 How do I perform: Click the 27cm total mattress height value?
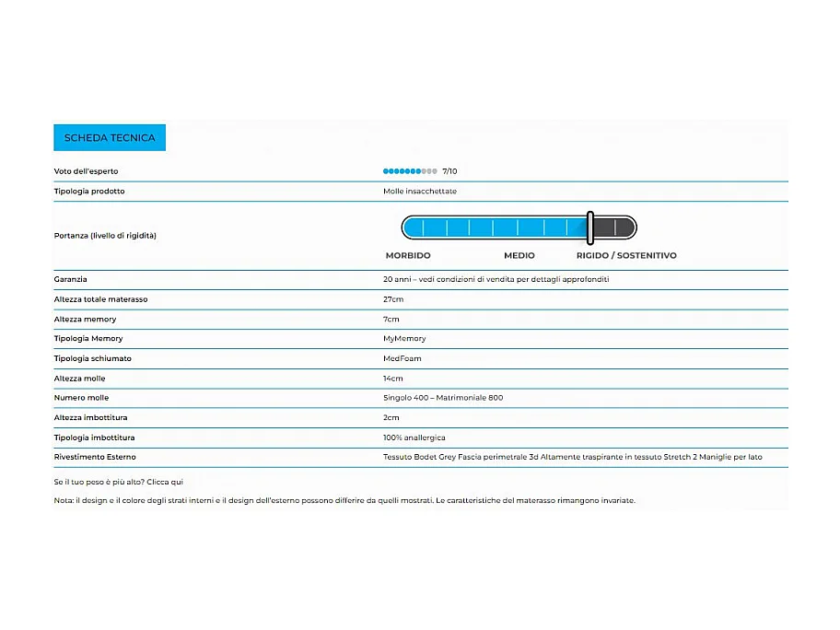click(x=393, y=299)
